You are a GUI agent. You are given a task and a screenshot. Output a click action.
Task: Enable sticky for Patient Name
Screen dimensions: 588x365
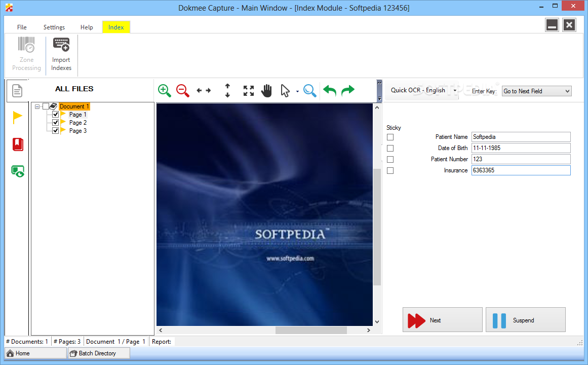390,137
